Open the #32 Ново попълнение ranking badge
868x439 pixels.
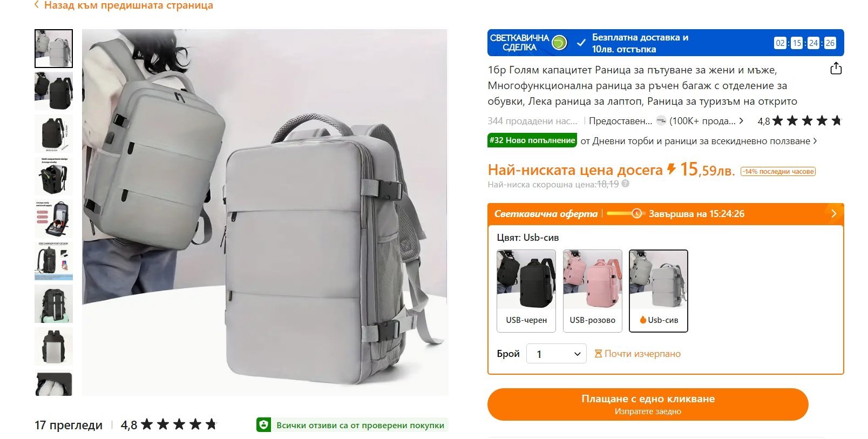[x=532, y=140]
